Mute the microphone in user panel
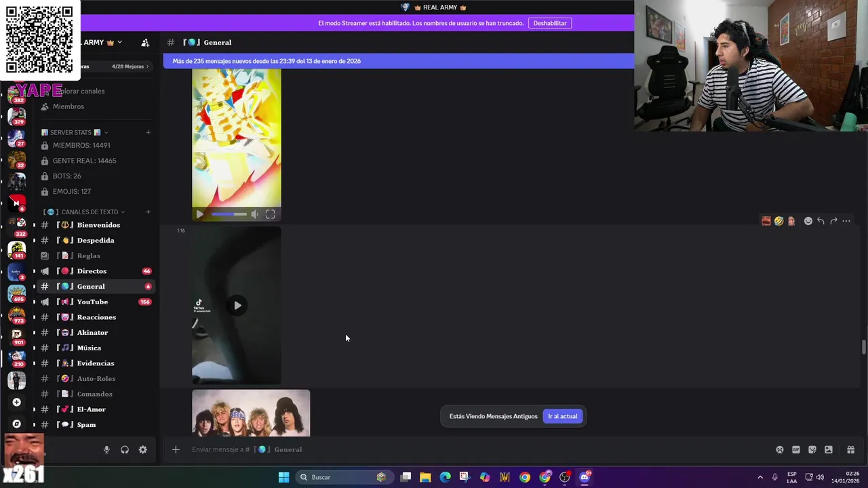The height and width of the screenshot is (488, 868). [106, 449]
